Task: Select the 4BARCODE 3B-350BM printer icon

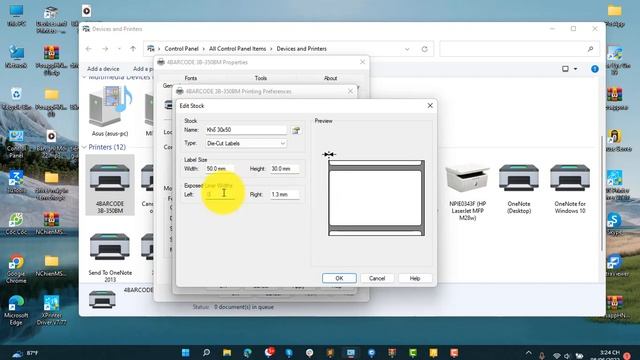Action: (110, 185)
